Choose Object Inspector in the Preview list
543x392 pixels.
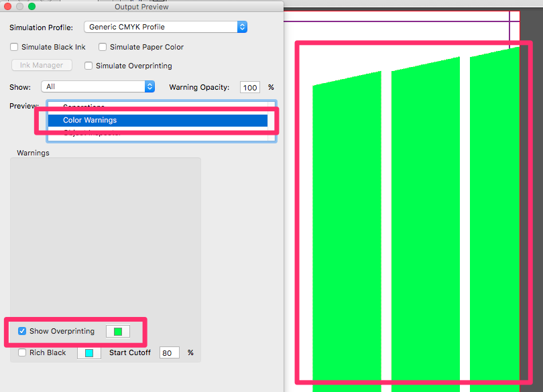click(x=91, y=133)
